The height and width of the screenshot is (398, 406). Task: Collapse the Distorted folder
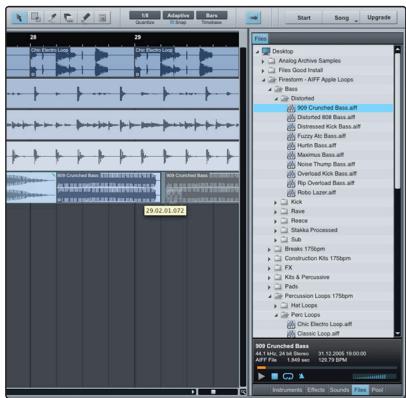(x=276, y=99)
